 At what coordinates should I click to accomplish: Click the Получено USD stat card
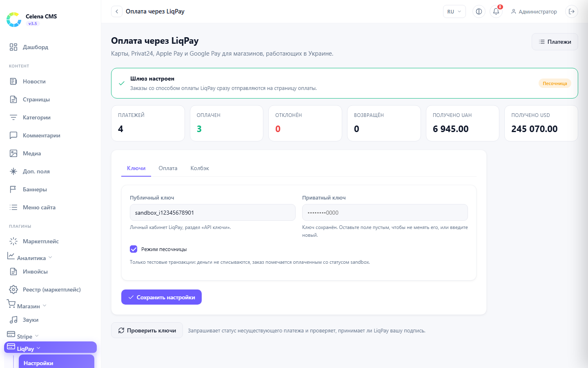coord(541,123)
